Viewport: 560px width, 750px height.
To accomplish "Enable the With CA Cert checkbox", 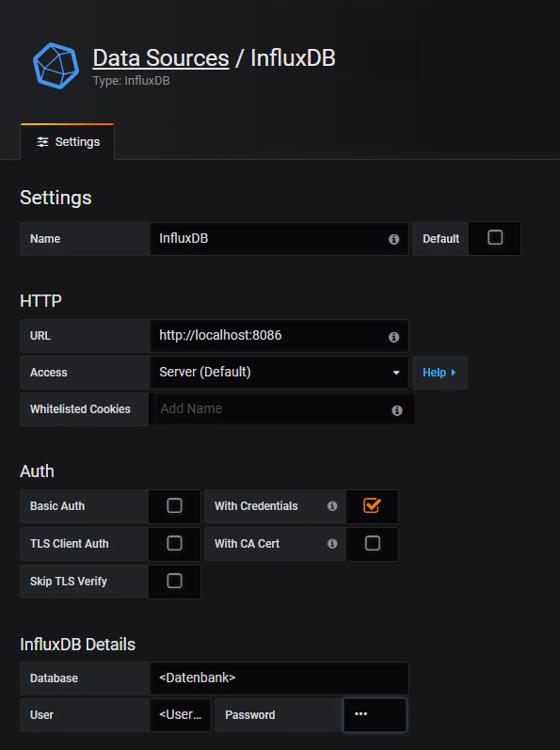I will coord(372,543).
